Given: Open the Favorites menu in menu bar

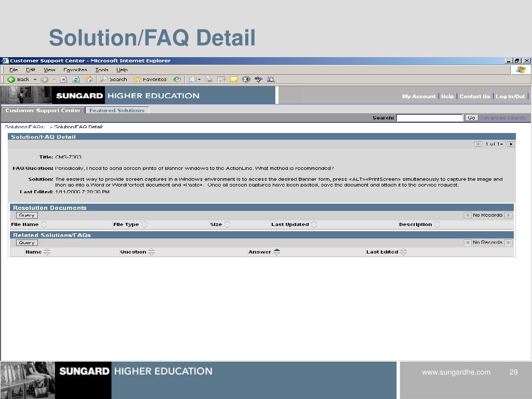Looking at the screenshot, I should [x=75, y=70].
